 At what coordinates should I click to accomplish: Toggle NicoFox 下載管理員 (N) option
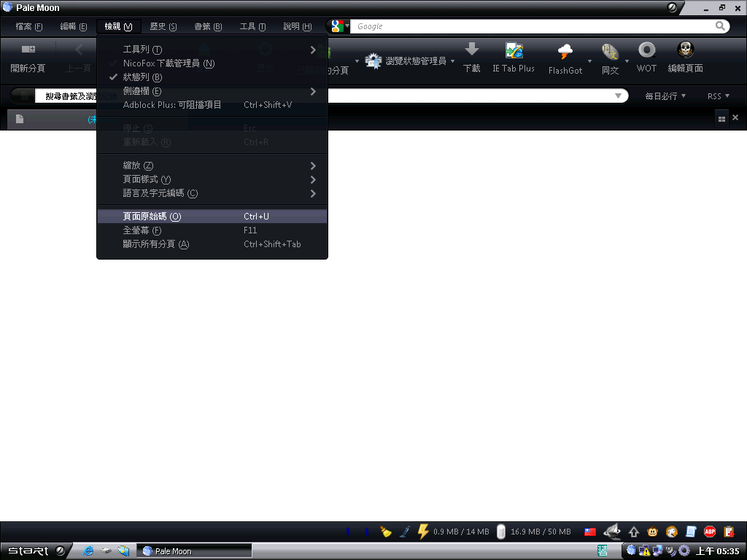(x=212, y=63)
